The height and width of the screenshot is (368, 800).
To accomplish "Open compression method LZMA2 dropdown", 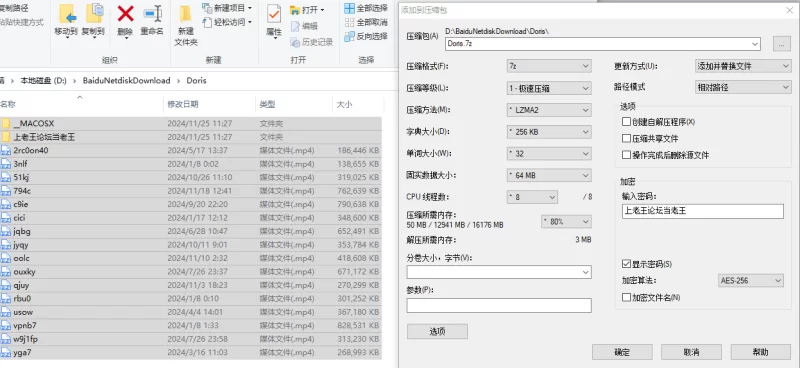I will (549, 110).
